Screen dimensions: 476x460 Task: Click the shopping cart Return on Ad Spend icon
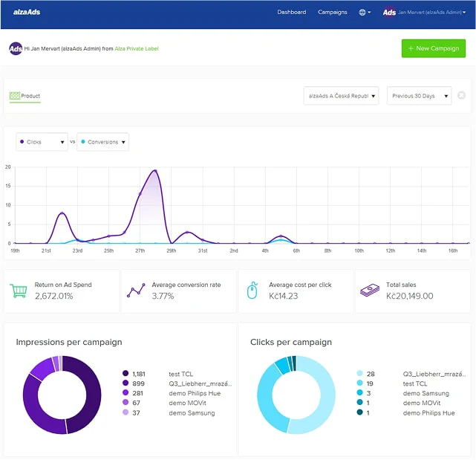19,291
